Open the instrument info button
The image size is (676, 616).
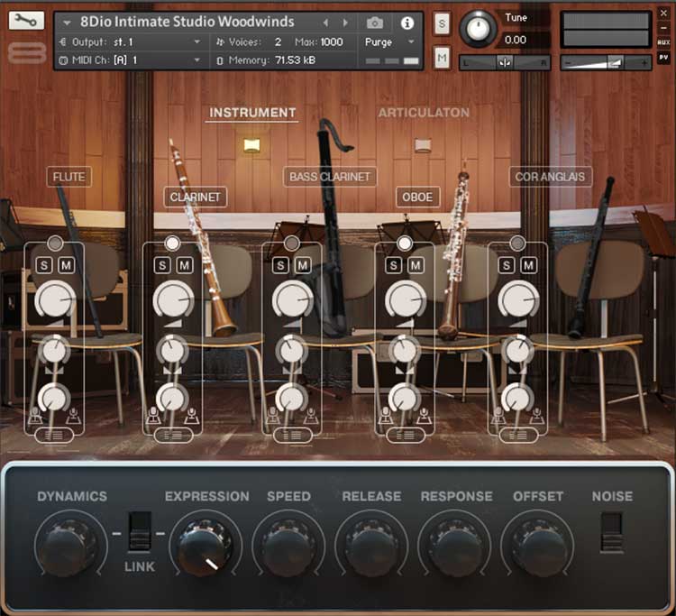407,23
